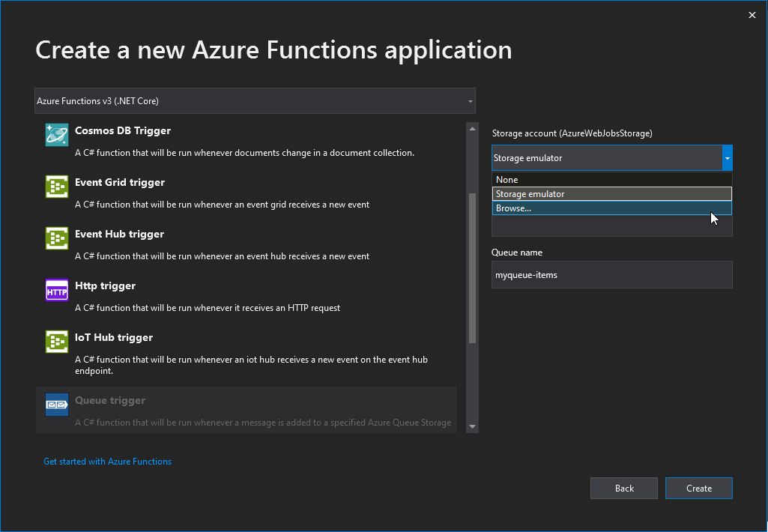
Task: Click the template list scroll down arrow
Action: click(472, 426)
